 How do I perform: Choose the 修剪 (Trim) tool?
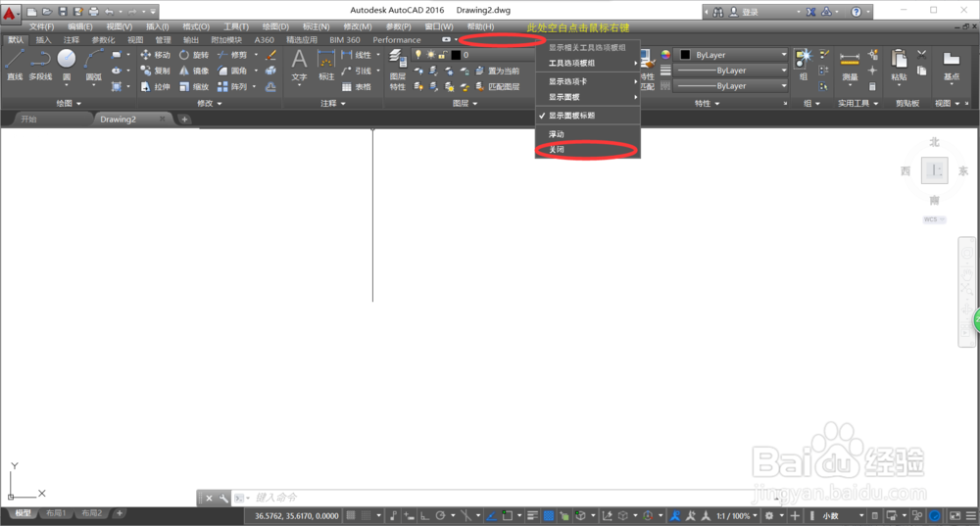(x=232, y=55)
